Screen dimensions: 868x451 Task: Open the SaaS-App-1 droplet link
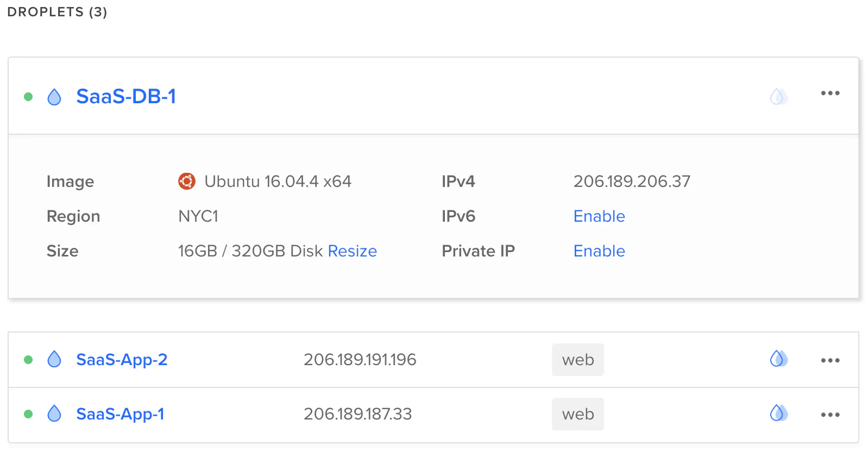point(120,414)
